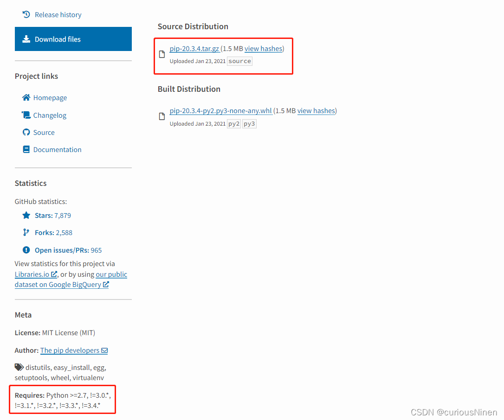Click the exclamation icon for Open issues
The image size is (504, 420).
(x=26, y=250)
